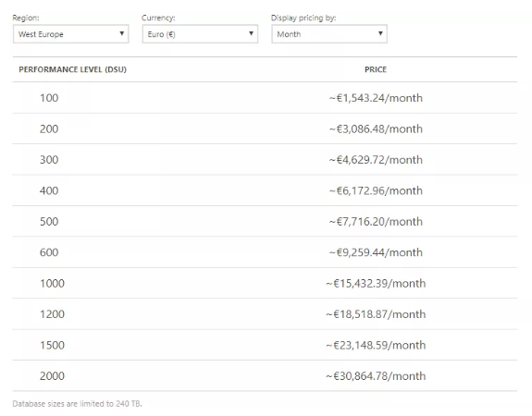Click the ~€9,259.44/month price
532x416 pixels.
376,252
